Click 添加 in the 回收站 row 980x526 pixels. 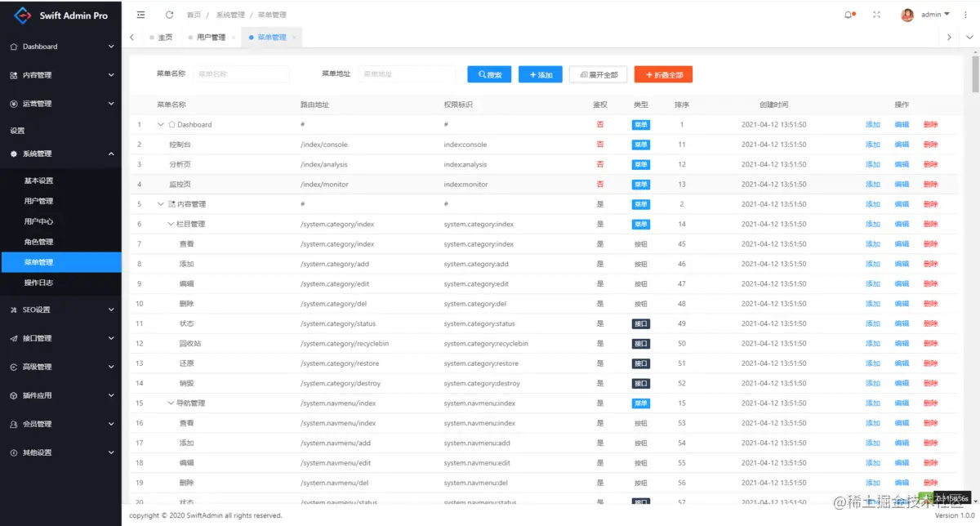click(x=873, y=343)
